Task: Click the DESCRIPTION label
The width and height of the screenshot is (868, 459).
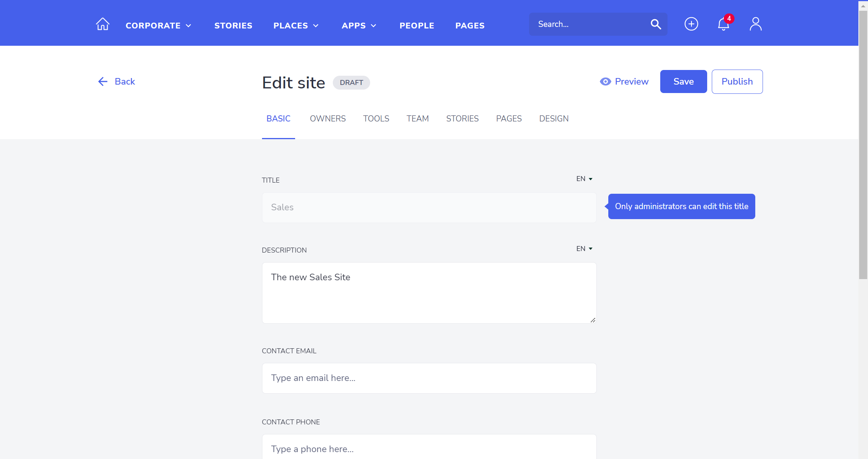Action: click(x=284, y=250)
